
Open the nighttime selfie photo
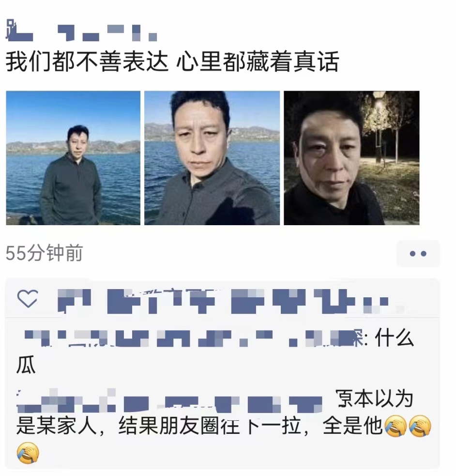click(x=351, y=158)
